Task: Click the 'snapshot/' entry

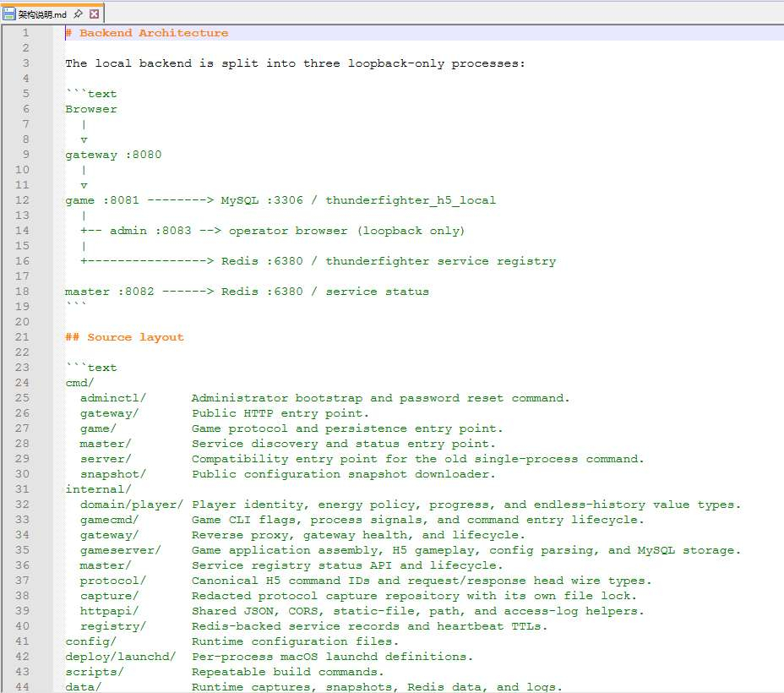Action: (113, 474)
